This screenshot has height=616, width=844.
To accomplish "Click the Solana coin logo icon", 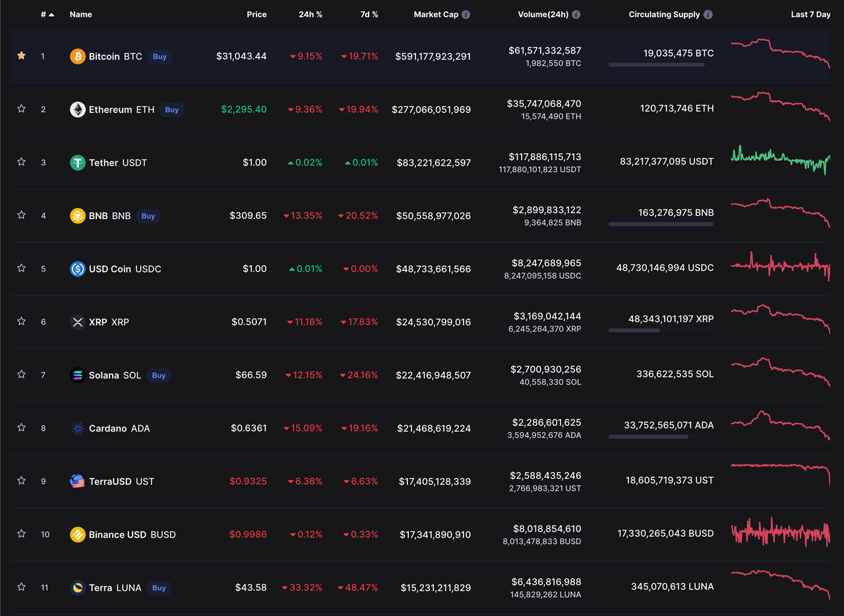I will point(78,375).
